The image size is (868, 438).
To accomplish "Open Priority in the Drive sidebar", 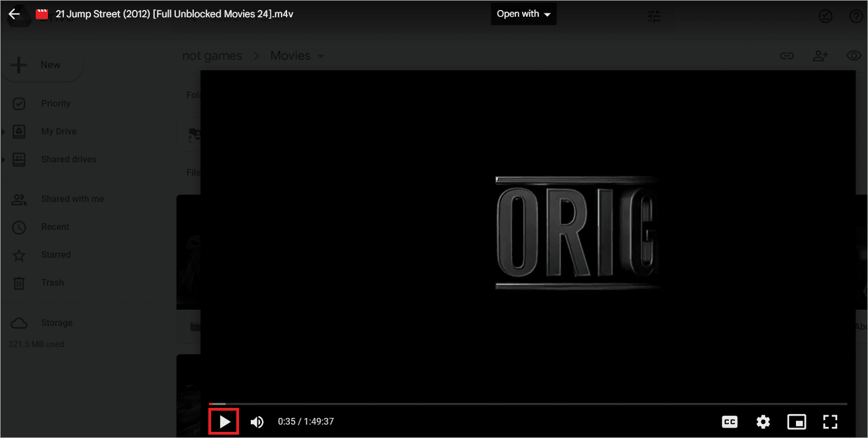I will point(56,103).
